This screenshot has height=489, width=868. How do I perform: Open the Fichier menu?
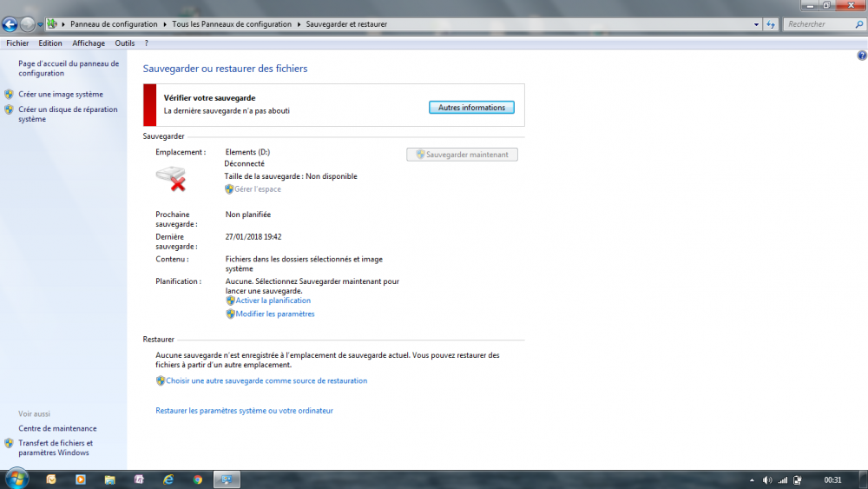17,43
